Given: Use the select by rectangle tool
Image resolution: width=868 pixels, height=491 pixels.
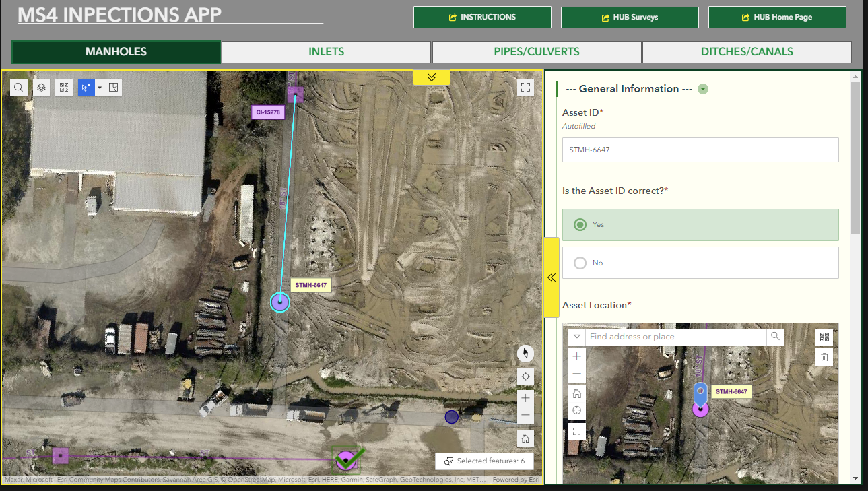Looking at the screenshot, I should pos(112,87).
